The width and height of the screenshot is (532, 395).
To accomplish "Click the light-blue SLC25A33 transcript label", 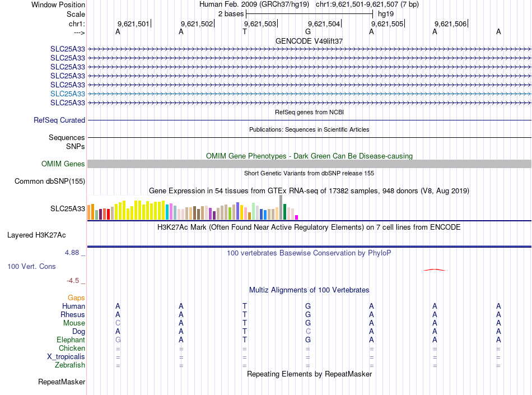I will coord(68,94).
